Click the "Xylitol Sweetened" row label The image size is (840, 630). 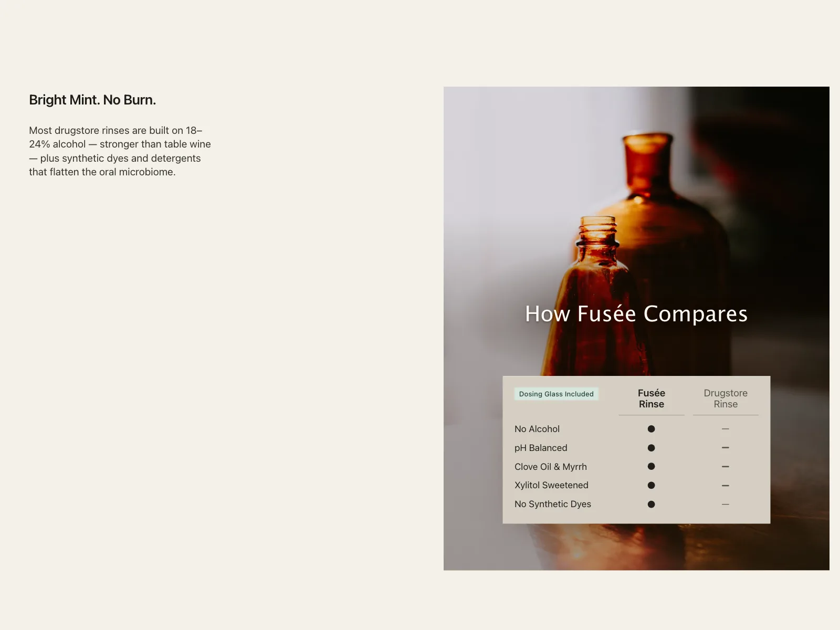pyautogui.click(x=551, y=485)
